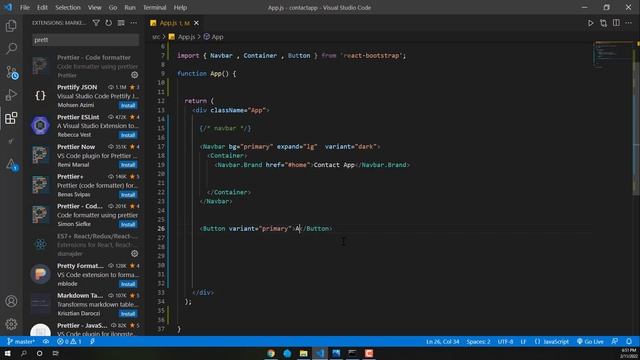Open the notifications bell
The height and width of the screenshot is (360, 640).
point(629,342)
